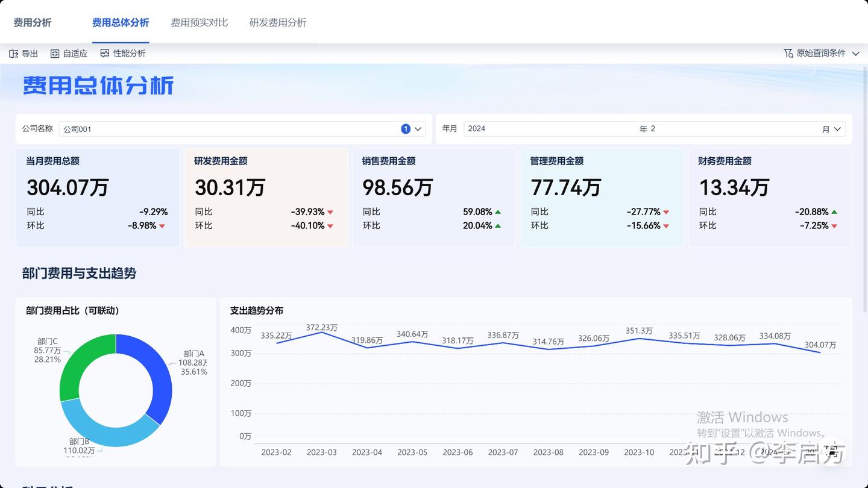Viewport: 868px width, 488px height.
Task: Click 转到设置以激活 Windows link
Action: (x=761, y=433)
